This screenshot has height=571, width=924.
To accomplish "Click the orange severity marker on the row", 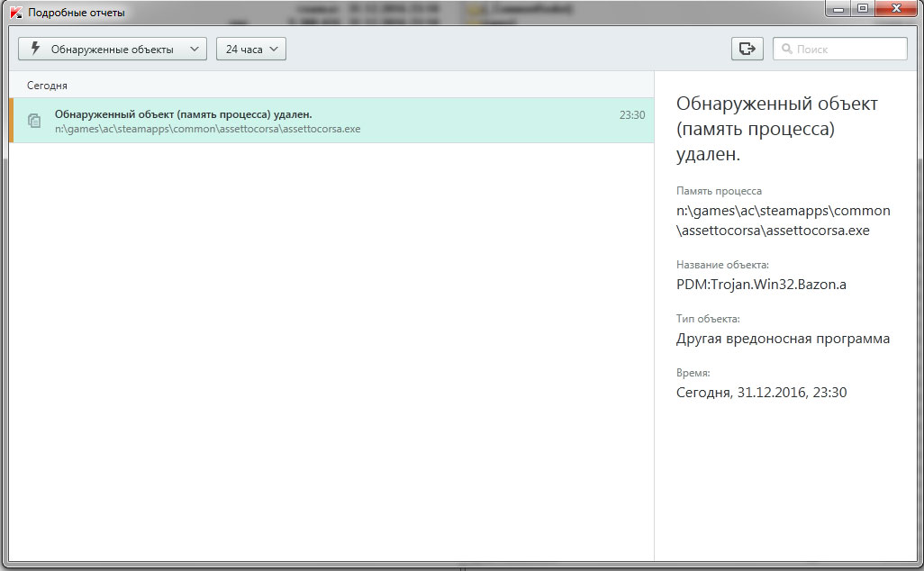I will 11,121.
